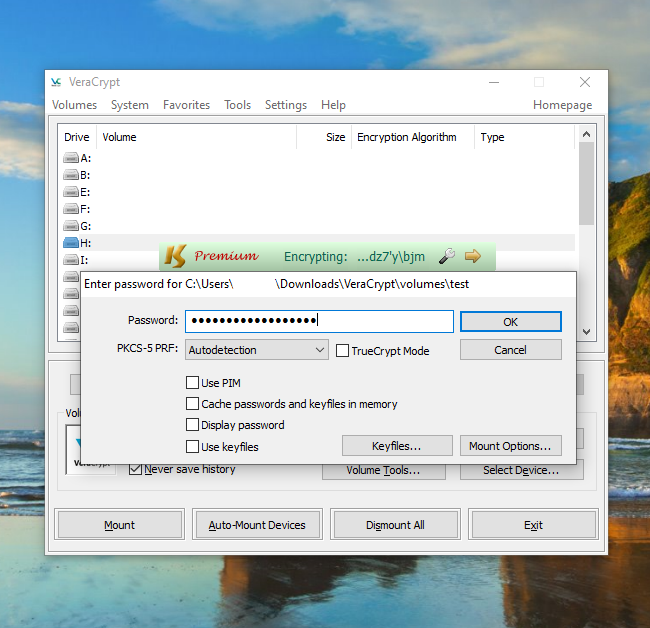Select drive G: icon in the list
The image size is (650, 628).
click(x=71, y=226)
